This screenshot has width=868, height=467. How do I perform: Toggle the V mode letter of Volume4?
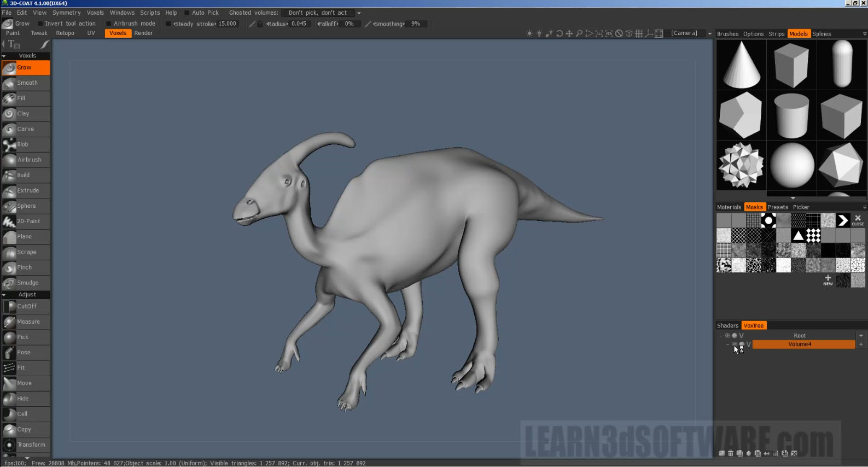(749, 345)
